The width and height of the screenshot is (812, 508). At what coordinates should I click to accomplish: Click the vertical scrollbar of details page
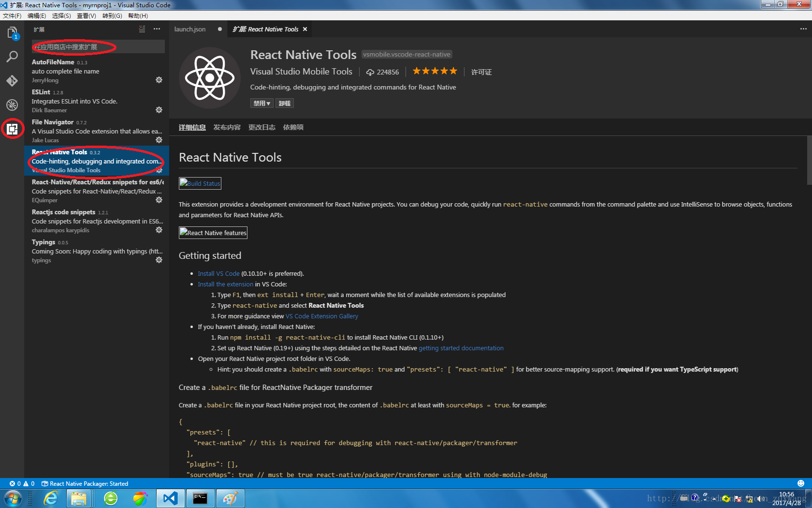809,160
